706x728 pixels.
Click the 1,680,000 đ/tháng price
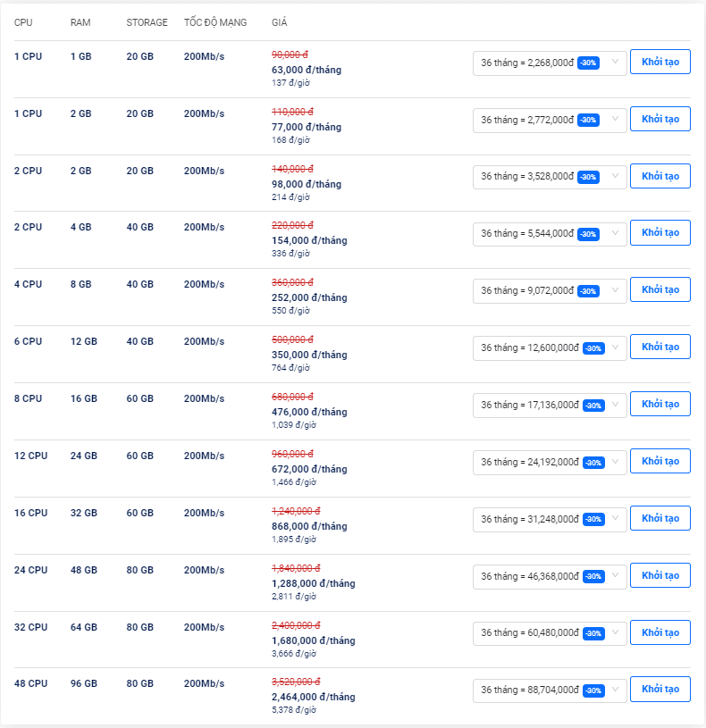point(314,640)
